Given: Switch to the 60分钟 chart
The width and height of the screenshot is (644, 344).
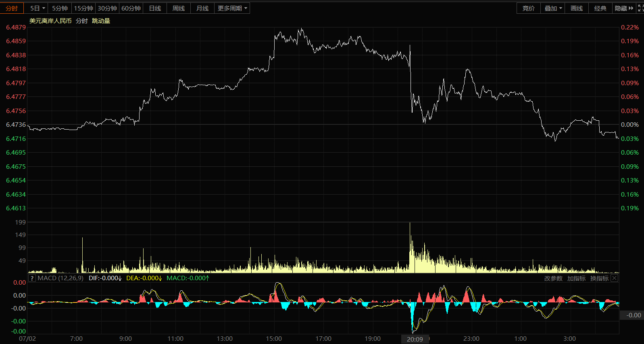Looking at the screenshot, I should [x=131, y=8].
